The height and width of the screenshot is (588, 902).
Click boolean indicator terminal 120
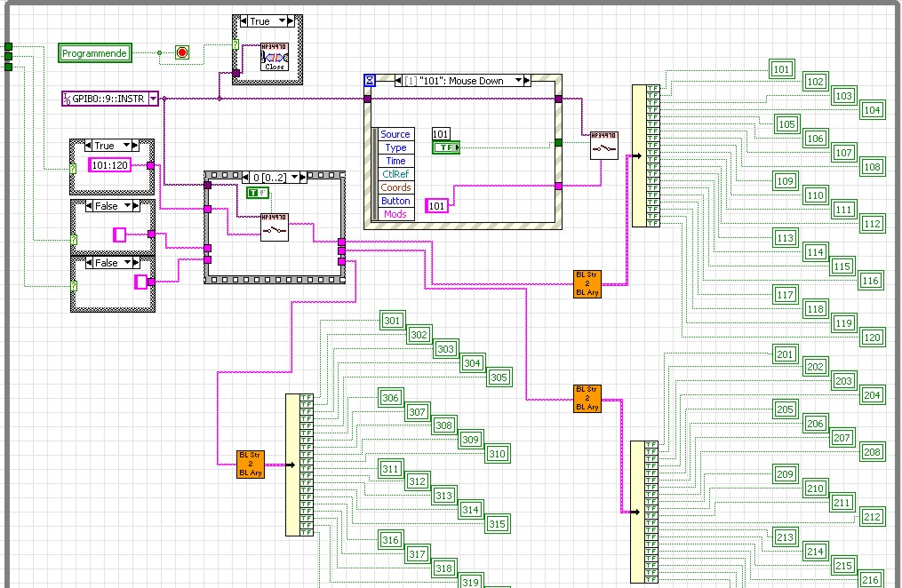click(872, 338)
